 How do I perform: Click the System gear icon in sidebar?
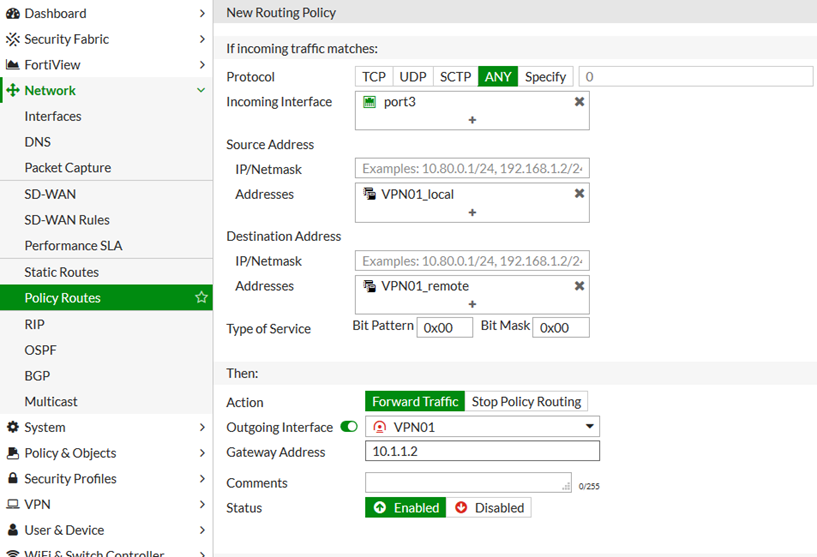pyautogui.click(x=13, y=427)
